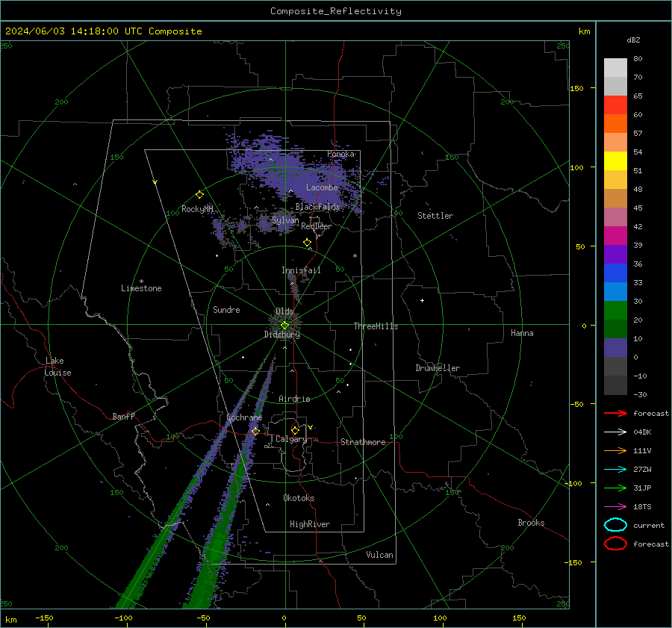
Task: Click the Hanna town label
Action: point(522,333)
